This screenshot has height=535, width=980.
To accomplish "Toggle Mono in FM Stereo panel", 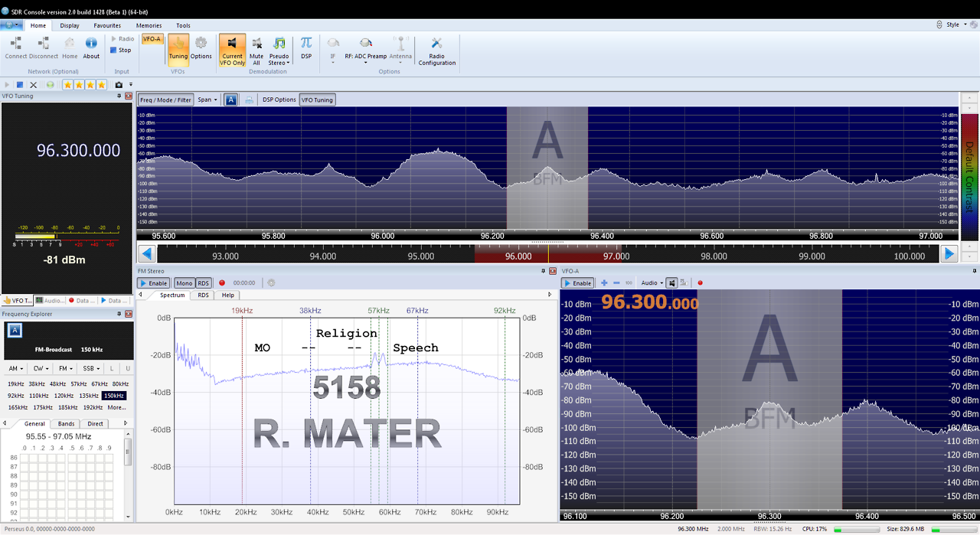I will (185, 283).
